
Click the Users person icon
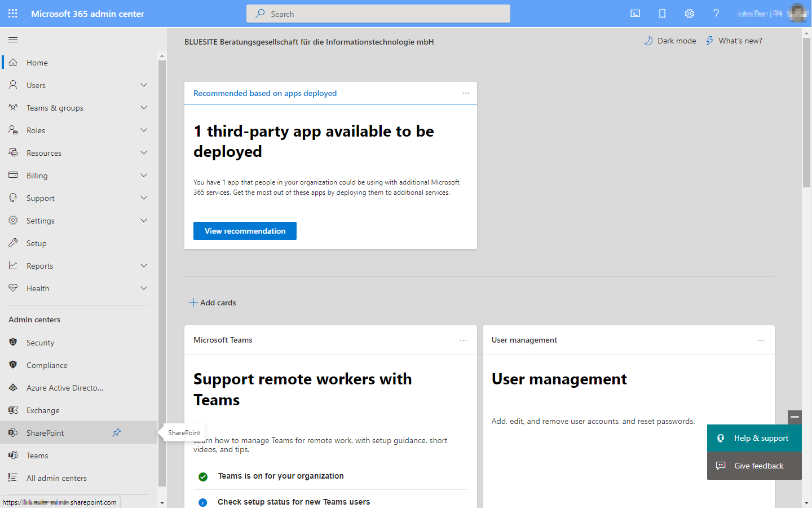pos(13,85)
